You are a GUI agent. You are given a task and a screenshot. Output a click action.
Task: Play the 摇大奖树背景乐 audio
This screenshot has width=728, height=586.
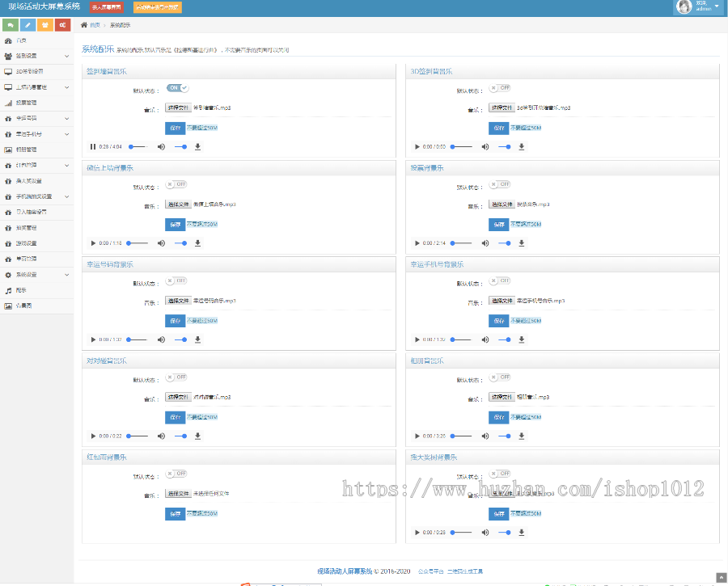click(x=417, y=533)
